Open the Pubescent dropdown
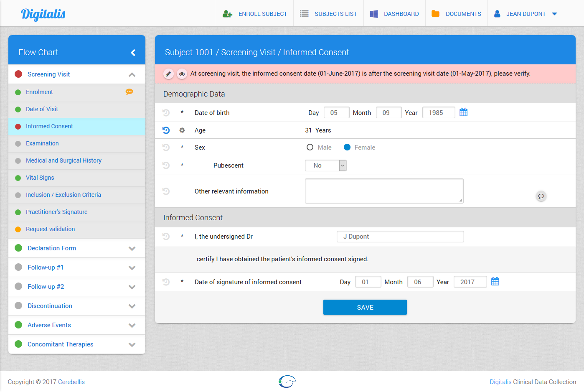The height and width of the screenshot is (392, 584). 326,165
